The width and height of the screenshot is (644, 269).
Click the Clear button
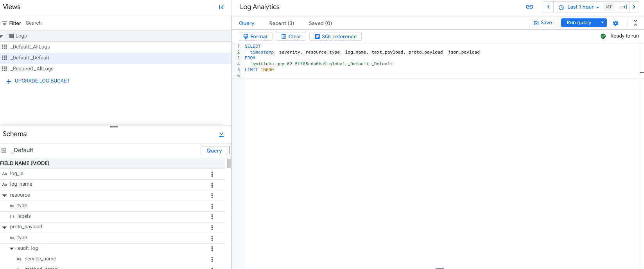(291, 36)
